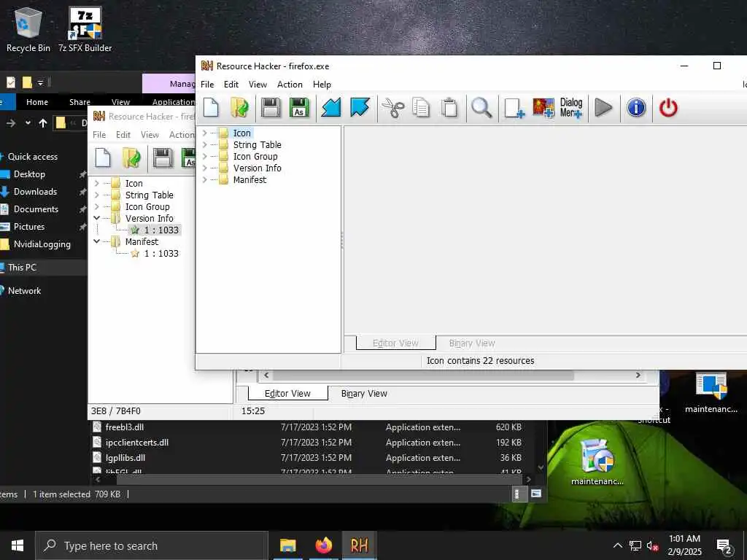The width and height of the screenshot is (747, 560).
Task: Click the down-left blue arrow toolbar icon
Action: click(x=331, y=108)
